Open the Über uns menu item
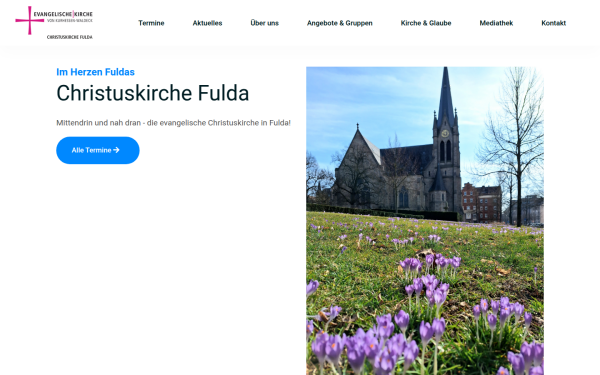This screenshot has height=375, width=600. (264, 23)
